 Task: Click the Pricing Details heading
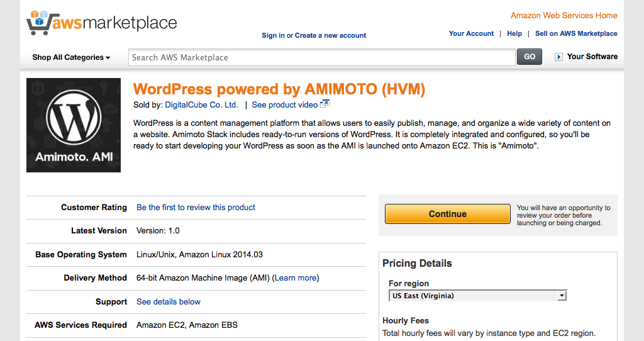point(417,264)
